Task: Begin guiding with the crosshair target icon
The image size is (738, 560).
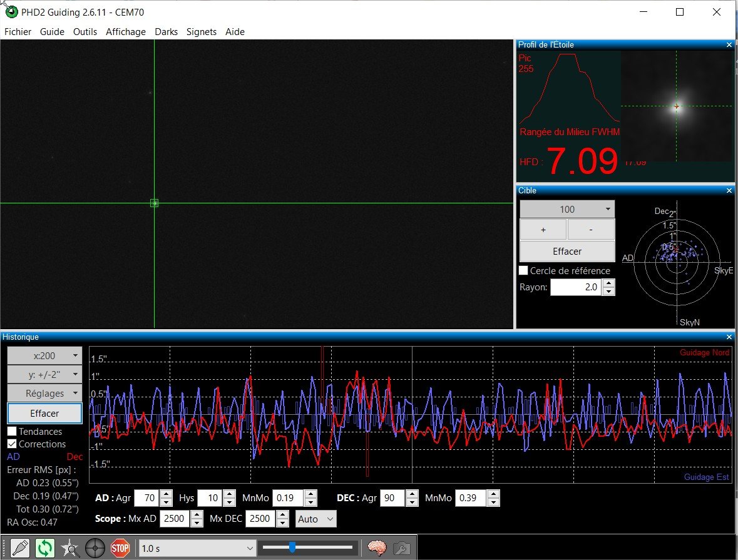Action: click(95, 548)
